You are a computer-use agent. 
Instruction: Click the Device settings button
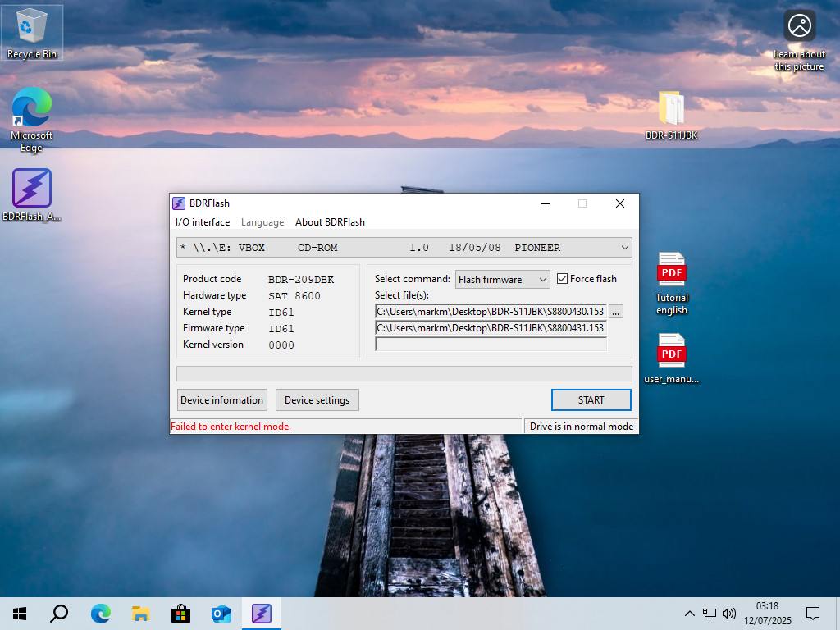pyautogui.click(x=317, y=400)
